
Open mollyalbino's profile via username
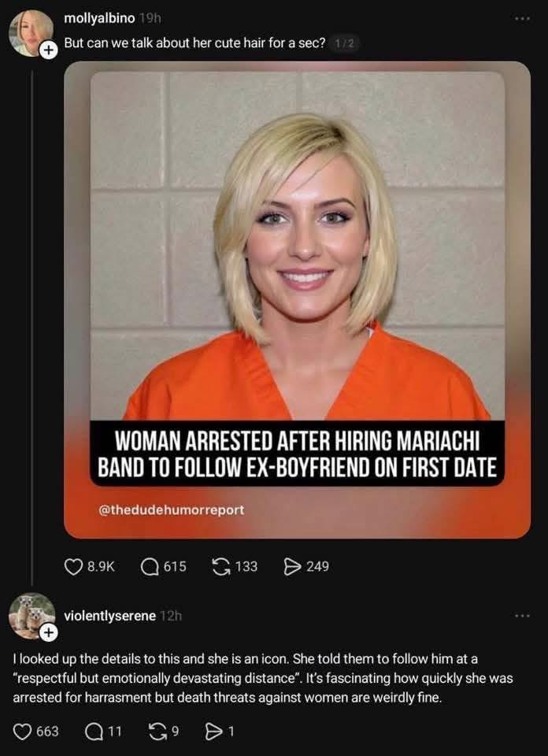coord(99,18)
